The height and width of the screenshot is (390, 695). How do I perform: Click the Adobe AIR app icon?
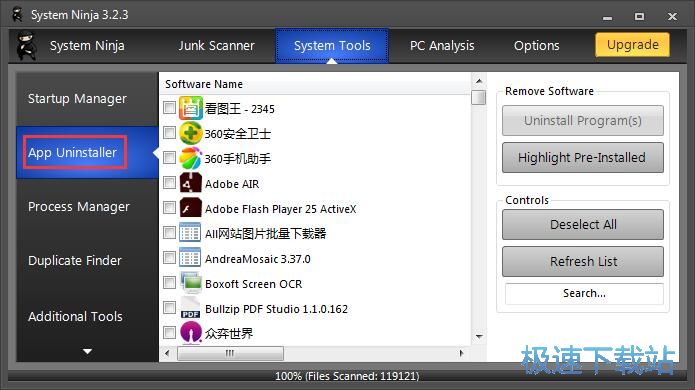[x=191, y=183]
